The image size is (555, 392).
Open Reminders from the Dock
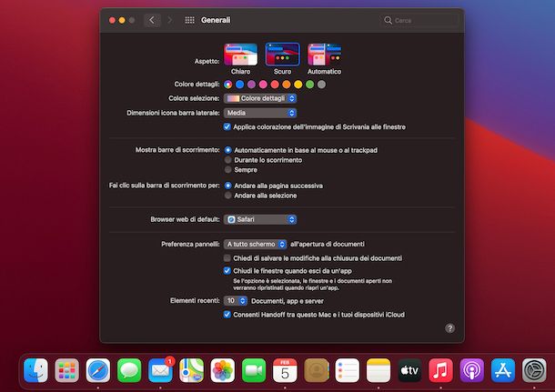point(348,370)
